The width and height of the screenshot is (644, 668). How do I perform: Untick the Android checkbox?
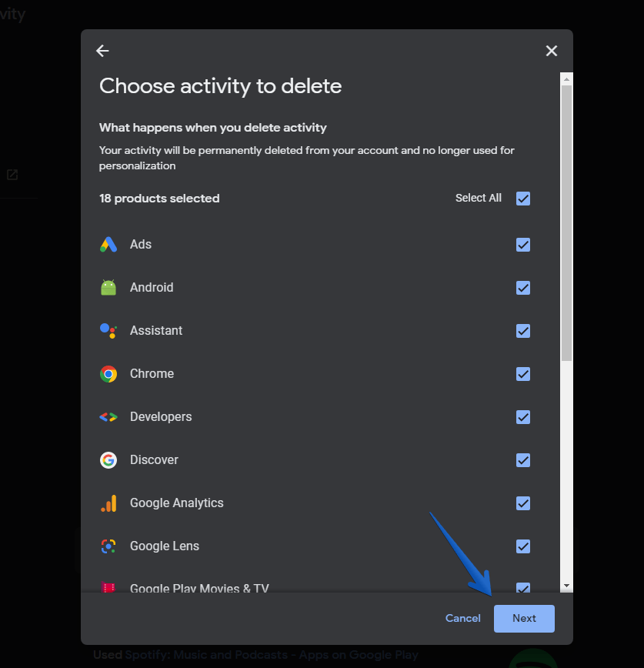(523, 288)
